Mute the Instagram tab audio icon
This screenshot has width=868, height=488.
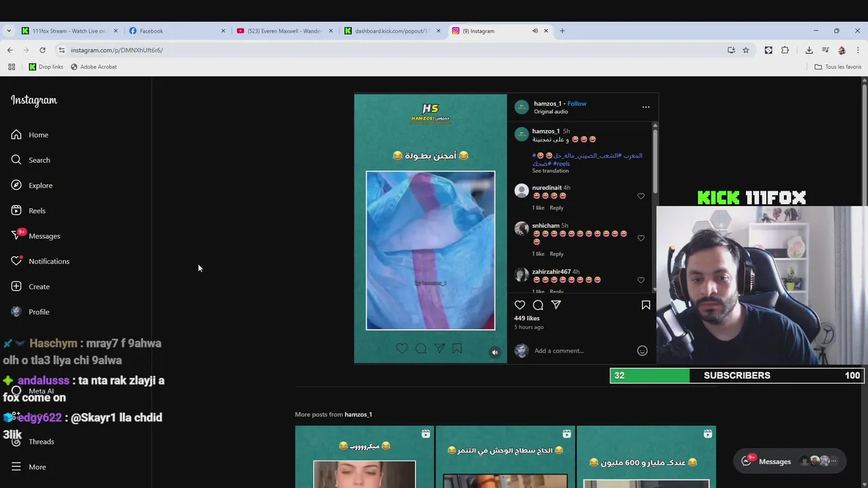[x=535, y=30]
